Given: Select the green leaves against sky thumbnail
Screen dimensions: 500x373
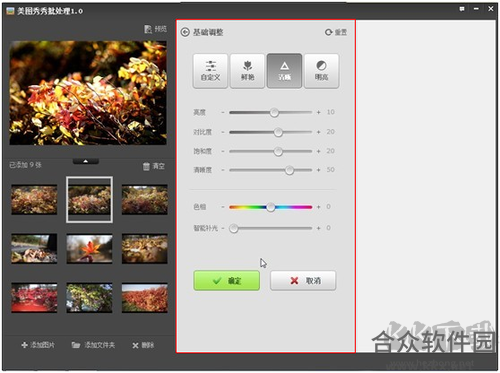Looking at the screenshot, I should pos(89,298).
